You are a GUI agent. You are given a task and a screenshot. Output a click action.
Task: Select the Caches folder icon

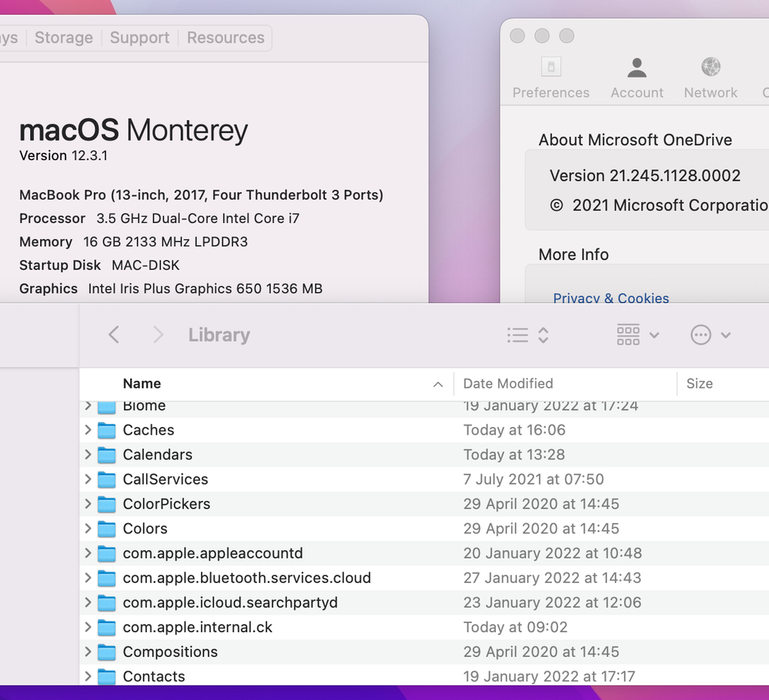click(106, 431)
